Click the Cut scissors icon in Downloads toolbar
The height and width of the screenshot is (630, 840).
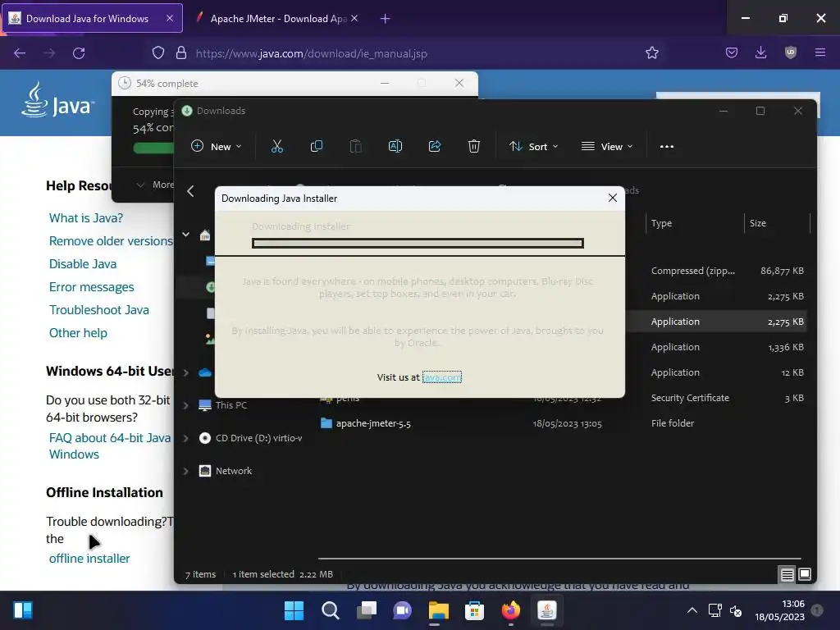pos(277,146)
